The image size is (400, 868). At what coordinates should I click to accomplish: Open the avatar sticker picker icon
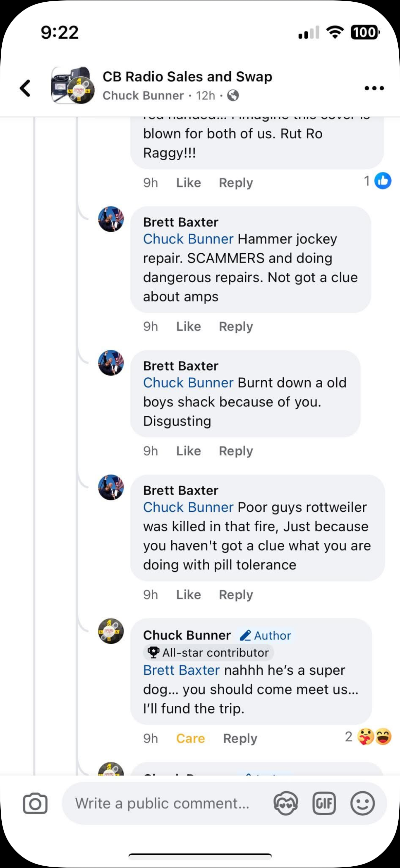point(286,803)
